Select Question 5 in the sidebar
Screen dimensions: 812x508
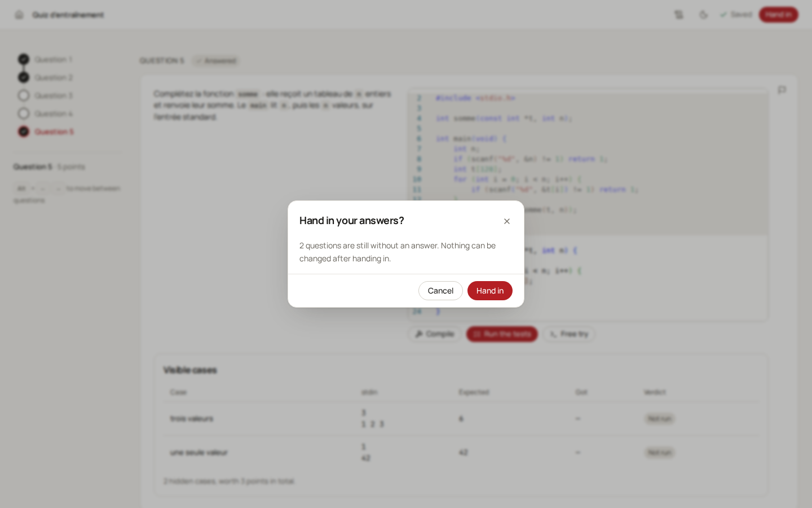(46, 132)
